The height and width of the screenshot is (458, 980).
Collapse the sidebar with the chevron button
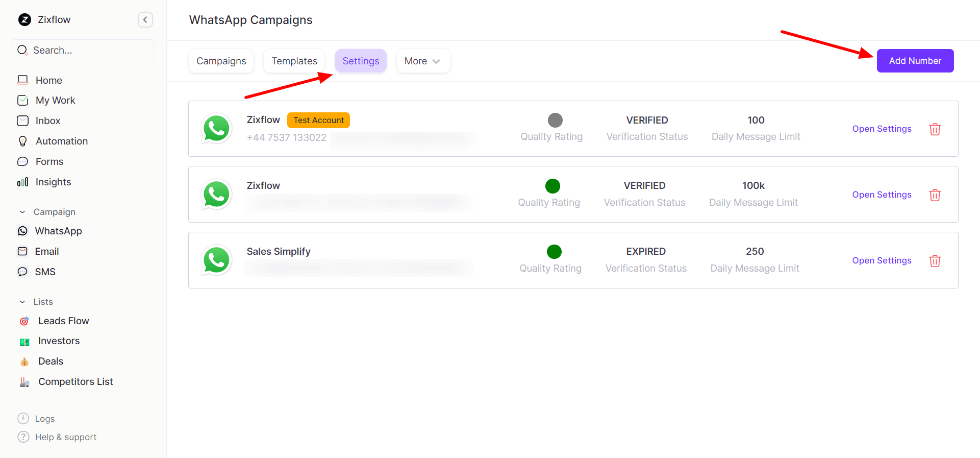point(145,20)
